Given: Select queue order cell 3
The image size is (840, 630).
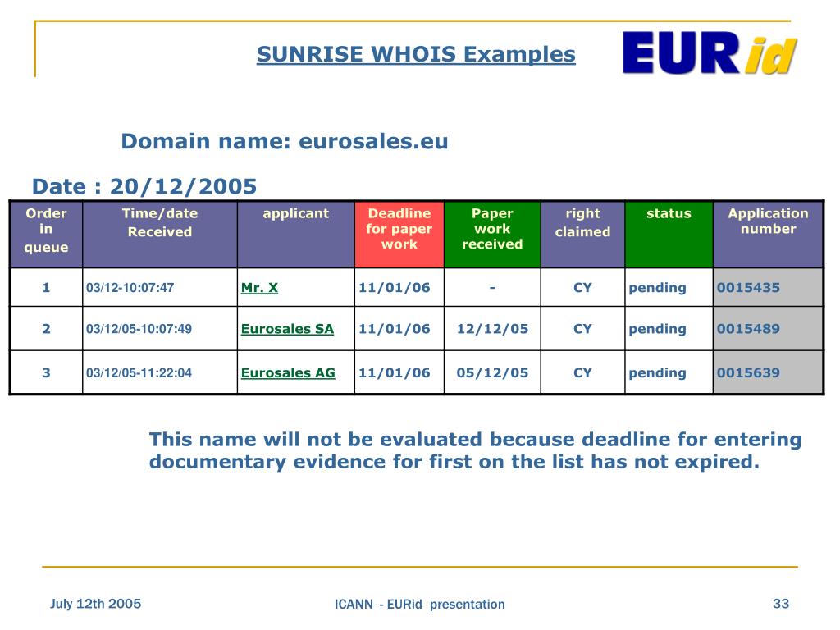Looking at the screenshot, I should (46, 373).
